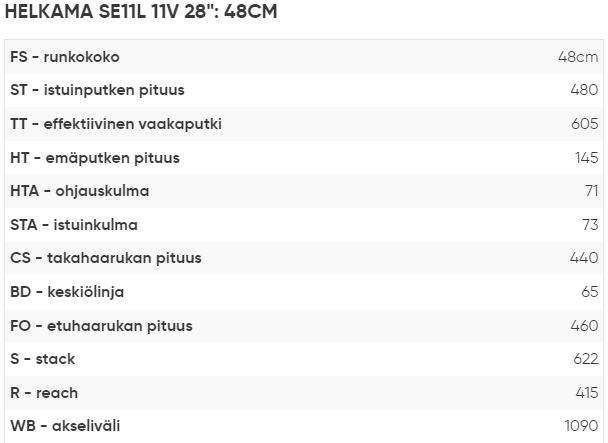Click the WB - akseliväli label
The width and height of the screenshot is (608, 443).
pyautogui.click(x=65, y=426)
